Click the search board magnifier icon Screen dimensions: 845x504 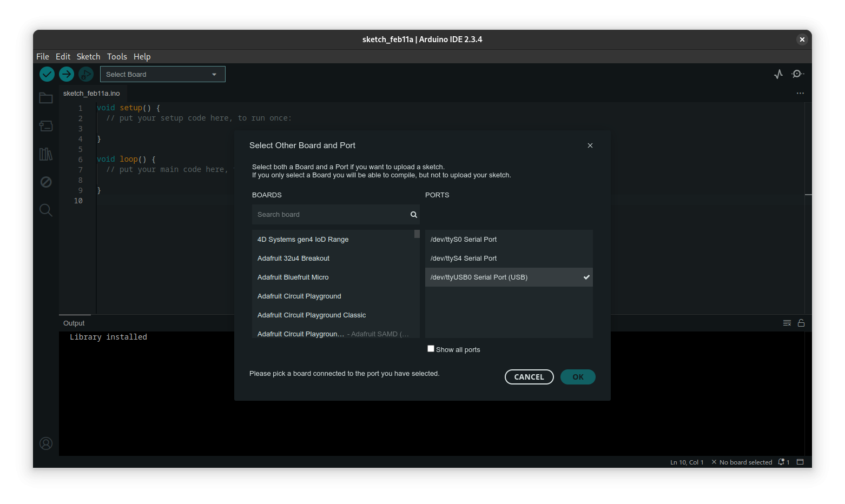point(414,215)
